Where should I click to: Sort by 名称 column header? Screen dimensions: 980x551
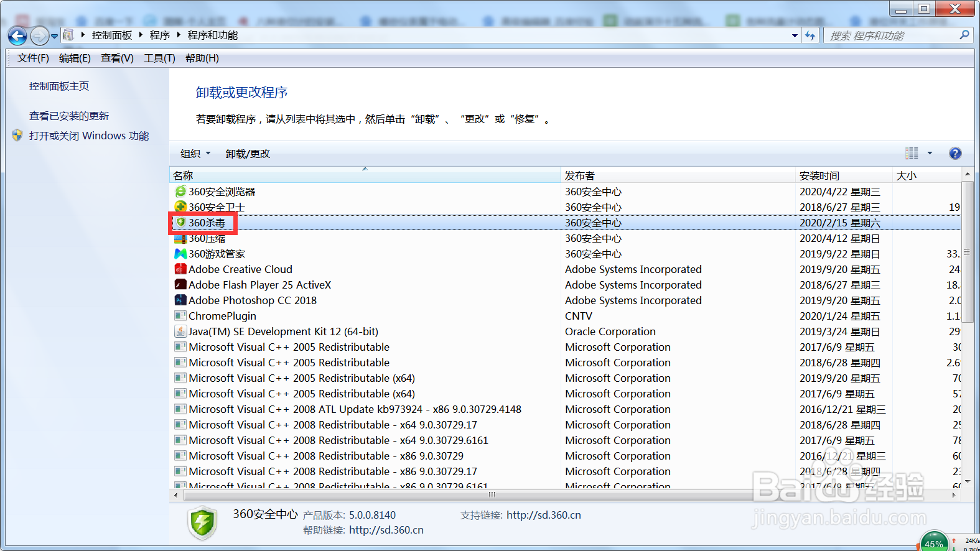pyautogui.click(x=365, y=175)
